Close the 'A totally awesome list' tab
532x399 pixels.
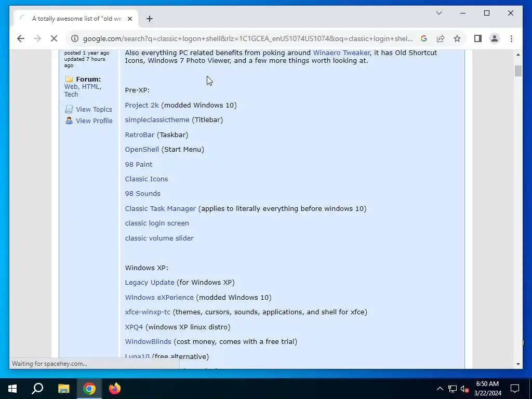coord(129,19)
